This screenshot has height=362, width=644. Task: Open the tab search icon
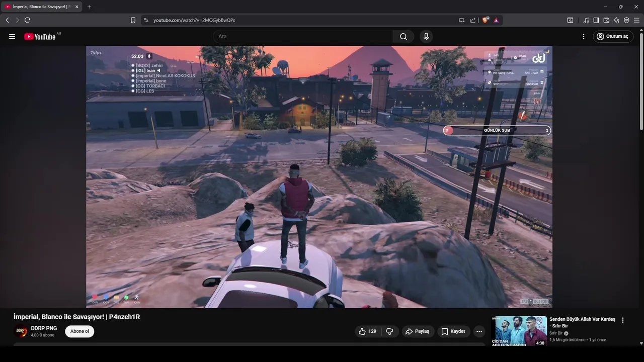click(570, 20)
